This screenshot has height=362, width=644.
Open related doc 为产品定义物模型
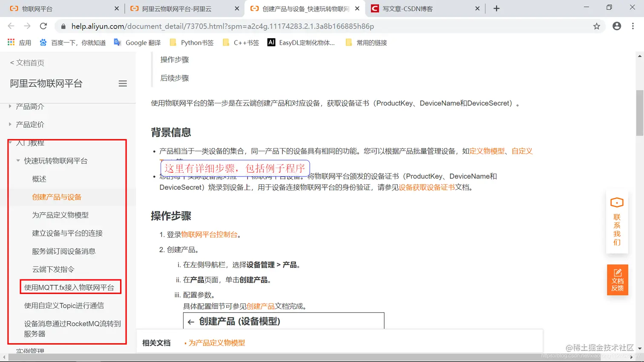click(217, 343)
